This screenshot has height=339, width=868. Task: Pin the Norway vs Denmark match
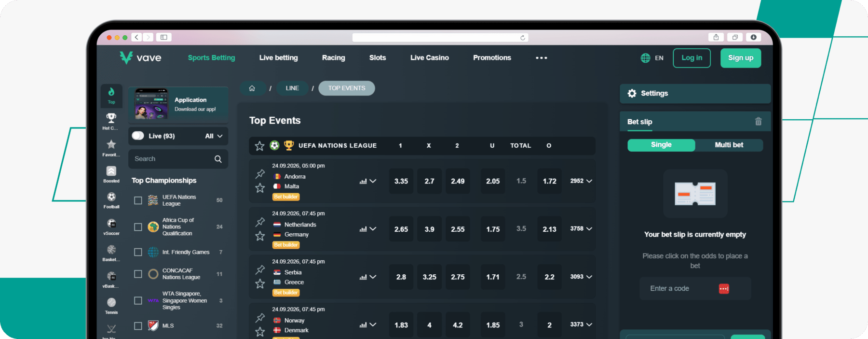(260, 317)
